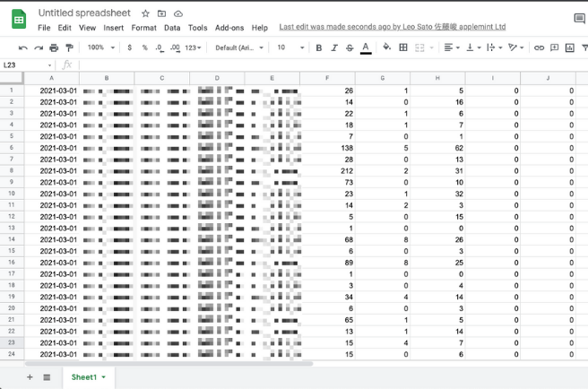Add a new sheet
The image size is (588, 389).
point(30,377)
